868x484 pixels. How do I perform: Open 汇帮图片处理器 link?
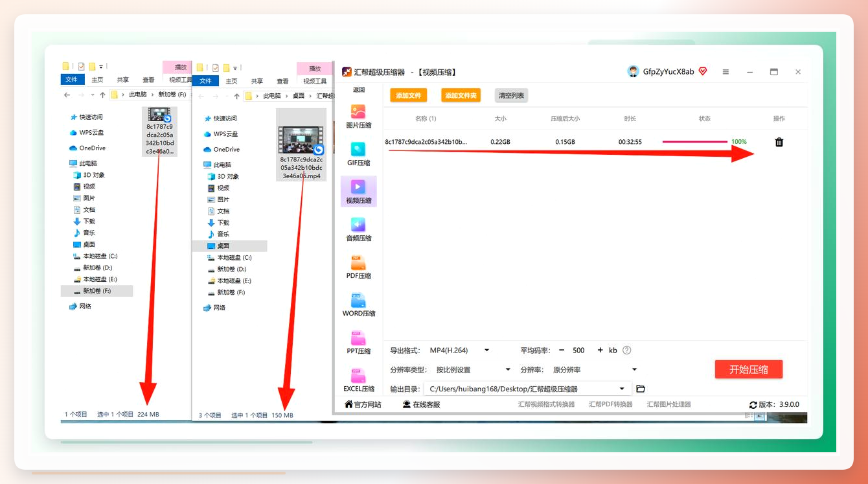click(x=668, y=404)
